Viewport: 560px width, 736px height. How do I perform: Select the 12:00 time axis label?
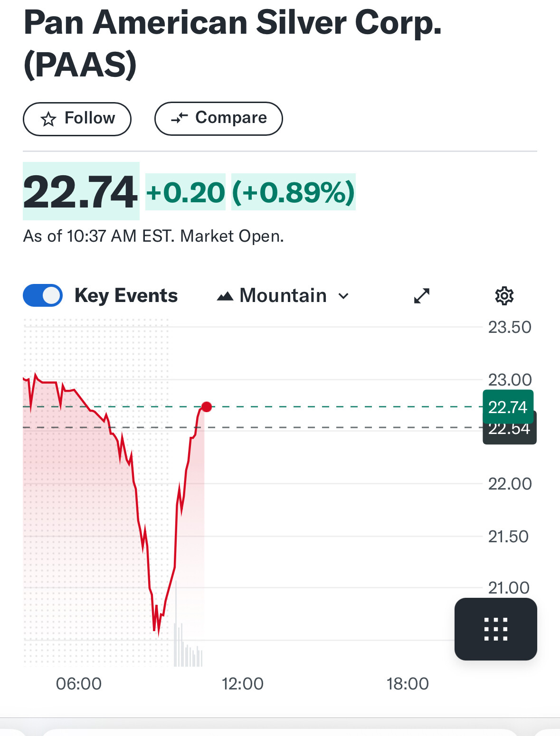242,684
